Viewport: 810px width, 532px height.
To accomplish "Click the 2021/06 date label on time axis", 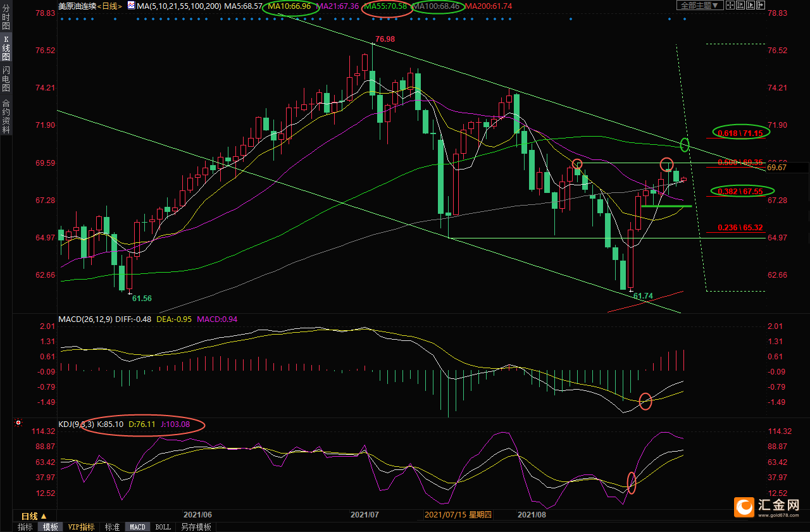I will (197, 515).
